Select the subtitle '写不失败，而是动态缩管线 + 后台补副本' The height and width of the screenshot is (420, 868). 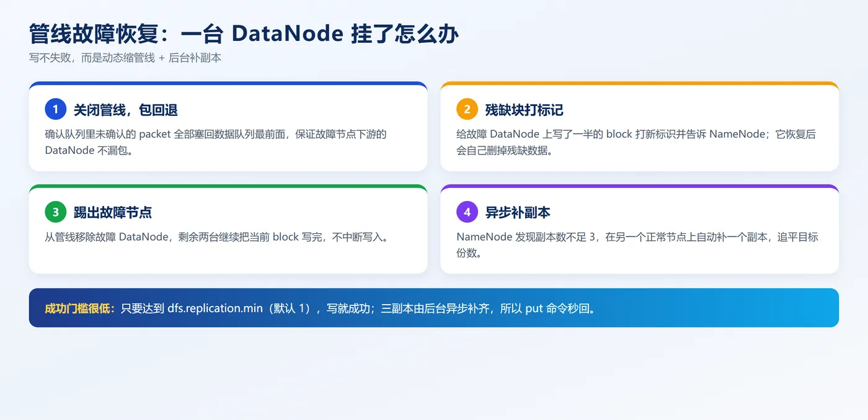(125, 58)
